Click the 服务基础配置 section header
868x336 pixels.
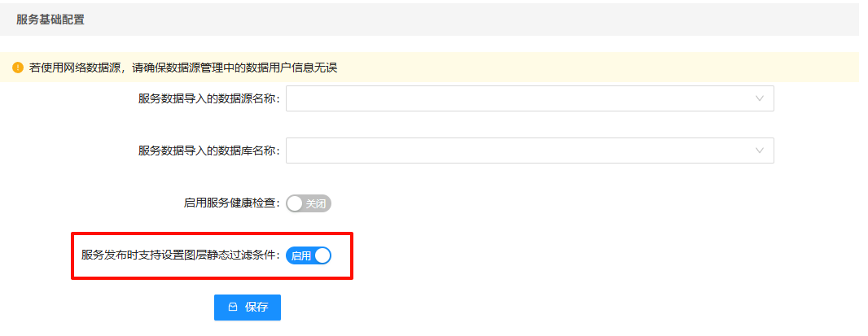50,20
